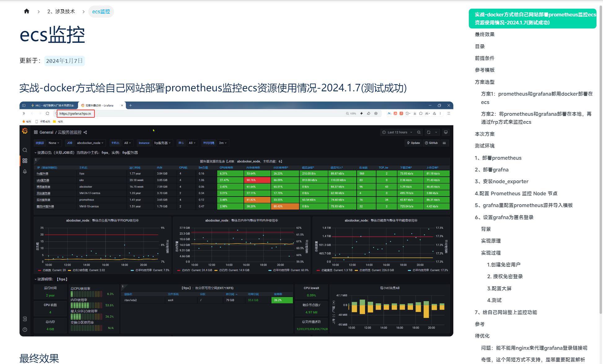Click the Grafana TV display mode icon
This screenshot has height=364, width=603.
tap(446, 132)
